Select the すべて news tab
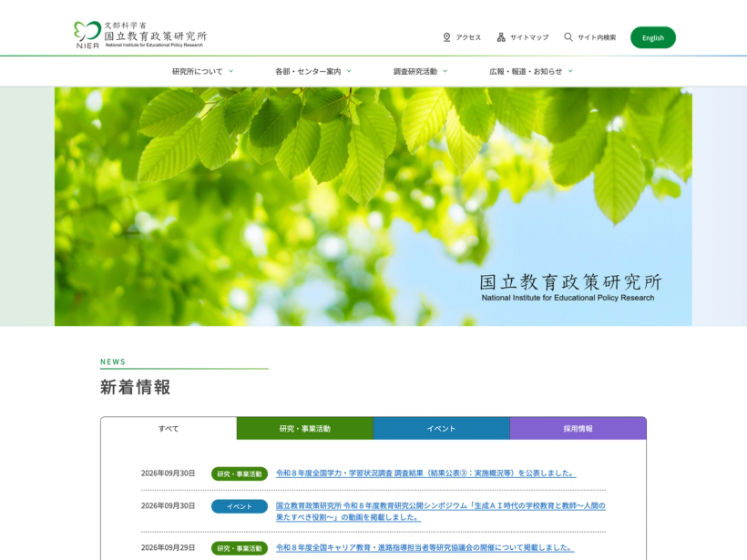Image resolution: width=747 pixels, height=560 pixels. click(169, 429)
